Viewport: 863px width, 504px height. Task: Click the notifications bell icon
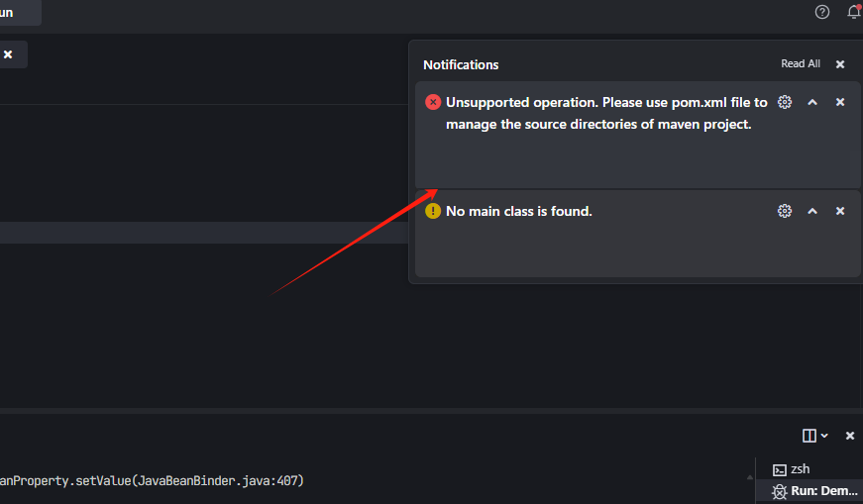(x=853, y=12)
